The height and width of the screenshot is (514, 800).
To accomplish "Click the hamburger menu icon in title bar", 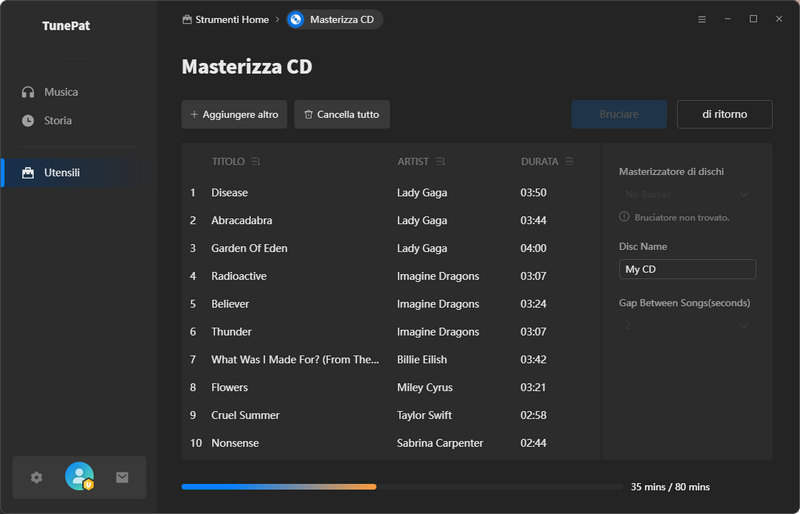I will click(701, 19).
